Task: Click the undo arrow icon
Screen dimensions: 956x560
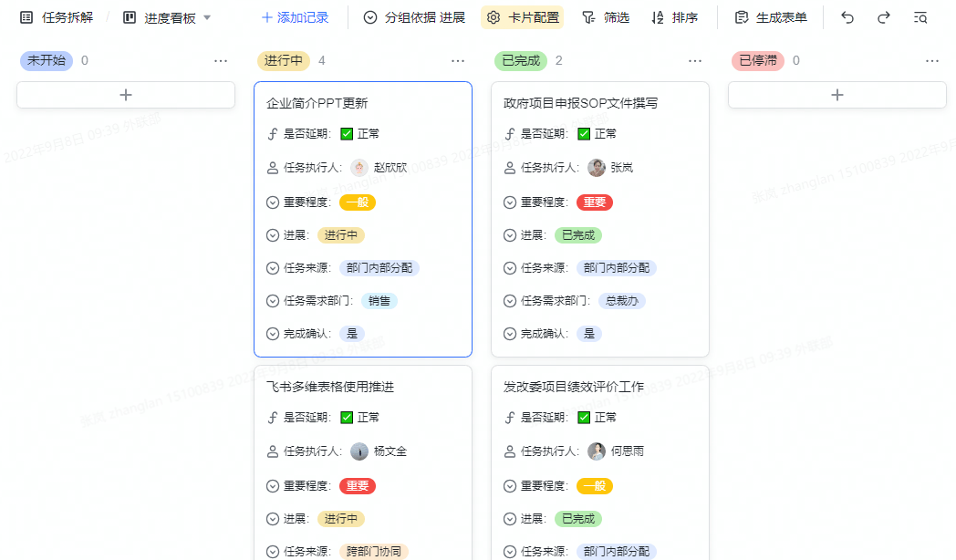Action: click(x=847, y=17)
